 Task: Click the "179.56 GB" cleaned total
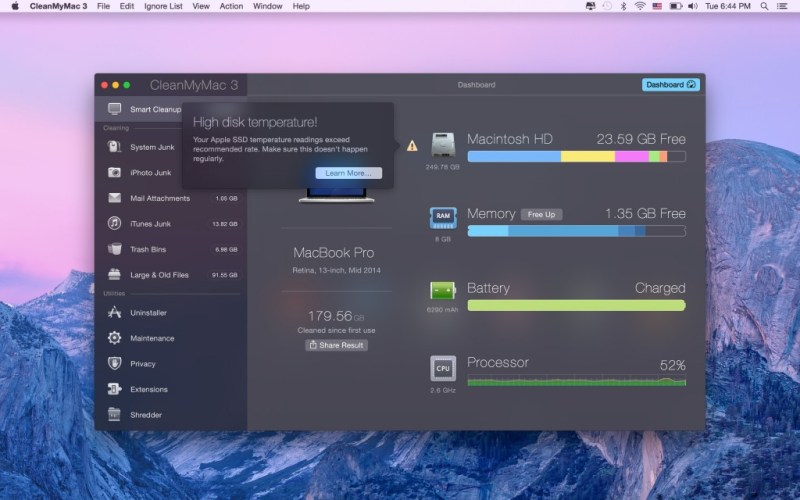tap(336, 316)
